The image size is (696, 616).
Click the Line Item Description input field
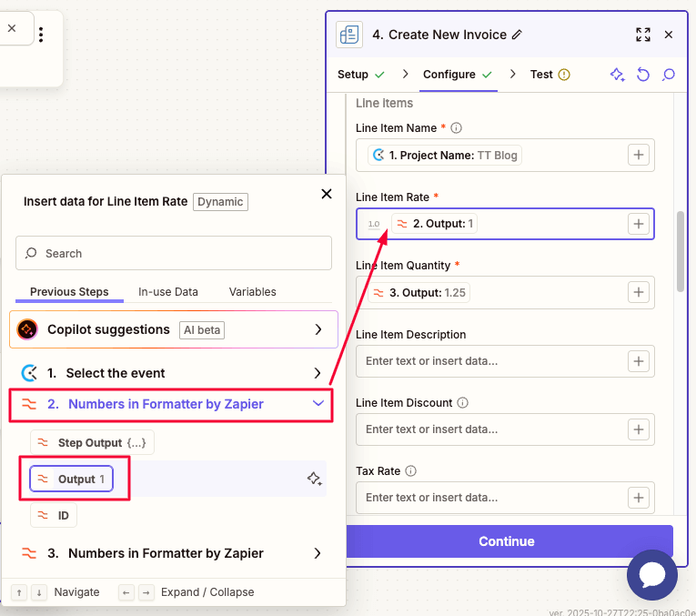[x=505, y=361]
